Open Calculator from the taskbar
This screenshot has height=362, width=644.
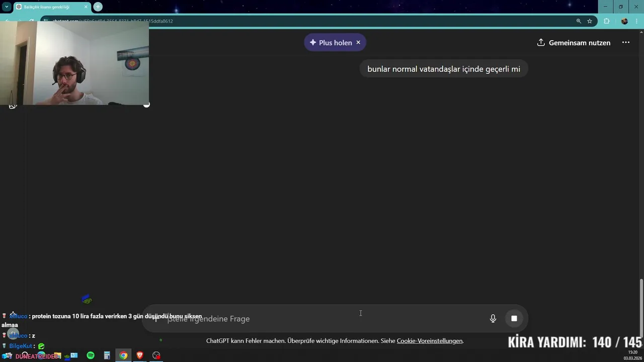(107, 355)
